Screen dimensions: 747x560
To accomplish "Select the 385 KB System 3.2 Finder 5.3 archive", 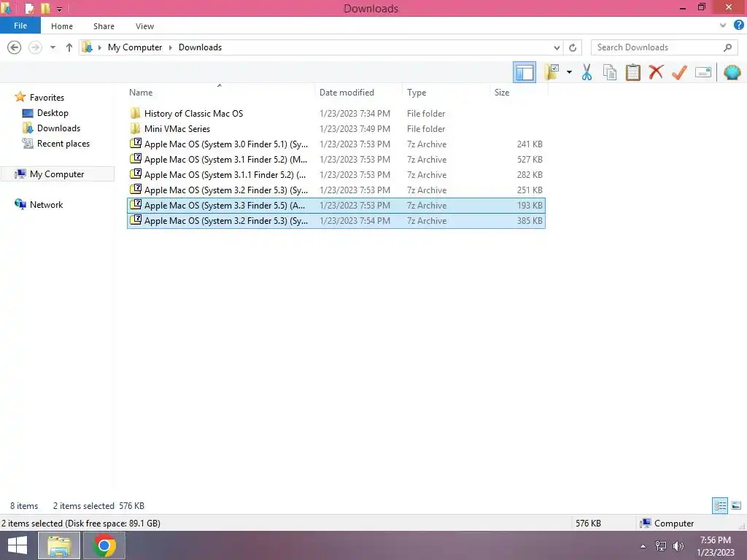I will (x=336, y=220).
